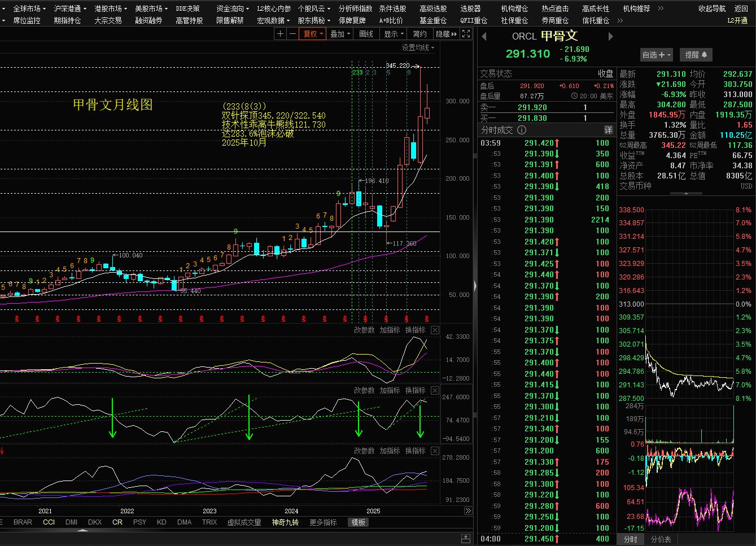Viewport: 756px width, 546px height.
Task: Click the double-arrow at timeline right end
Action: pos(468,511)
